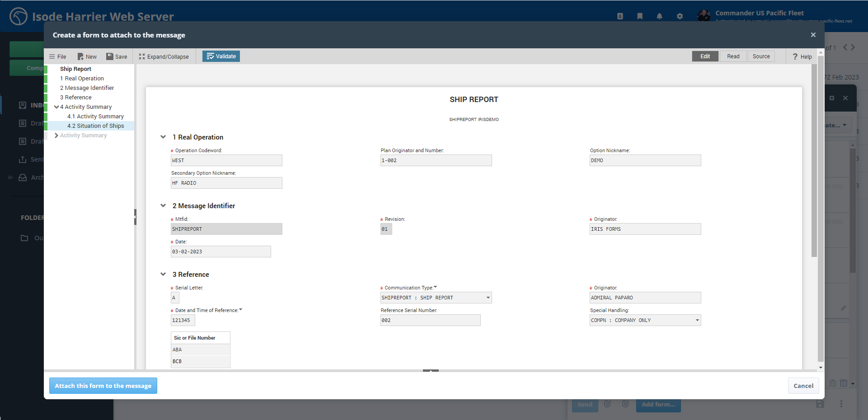Switch to Source view mode
This screenshot has width=868, height=420.
[x=761, y=56]
